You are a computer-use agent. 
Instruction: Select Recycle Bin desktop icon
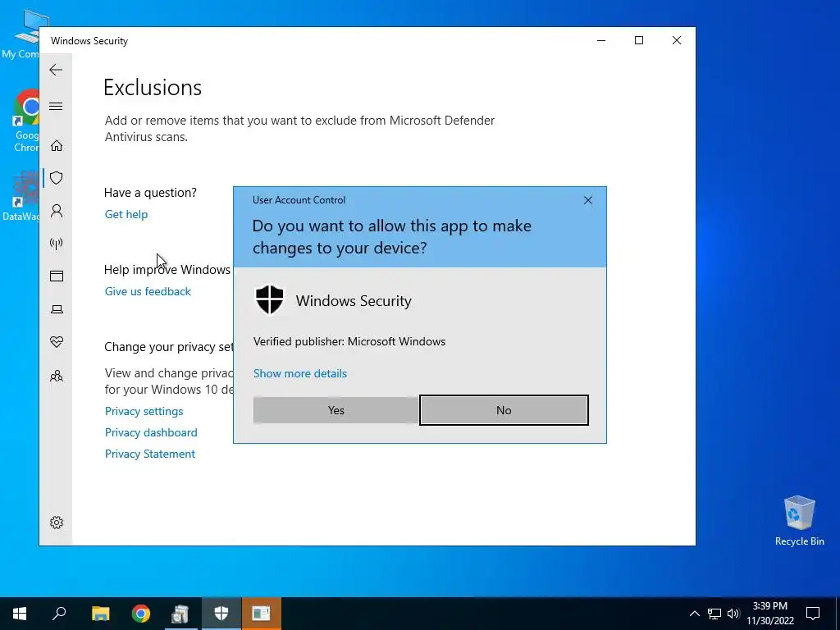tap(799, 521)
